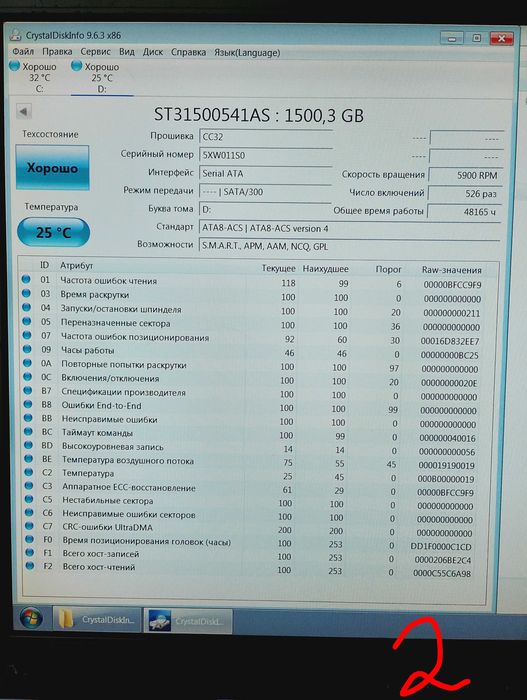Image resolution: width=527 pixels, height=700 pixels.
Task: Click status icon for attribute F1
Action: [30, 552]
